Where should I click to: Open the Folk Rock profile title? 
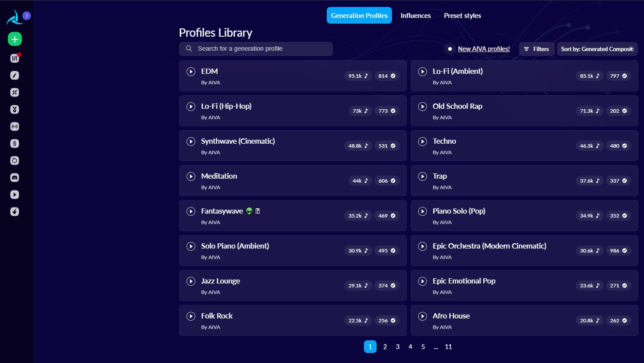tap(217, 316)
